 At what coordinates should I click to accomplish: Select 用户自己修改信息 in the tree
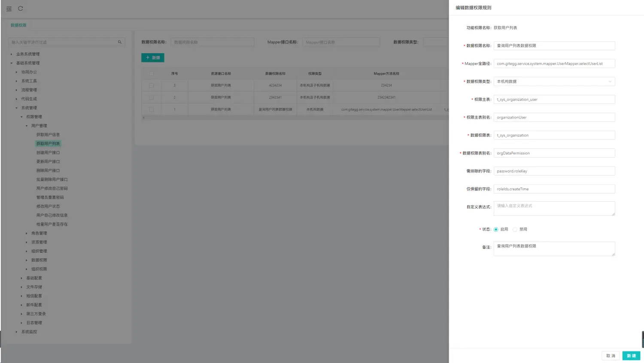[52, 215]
